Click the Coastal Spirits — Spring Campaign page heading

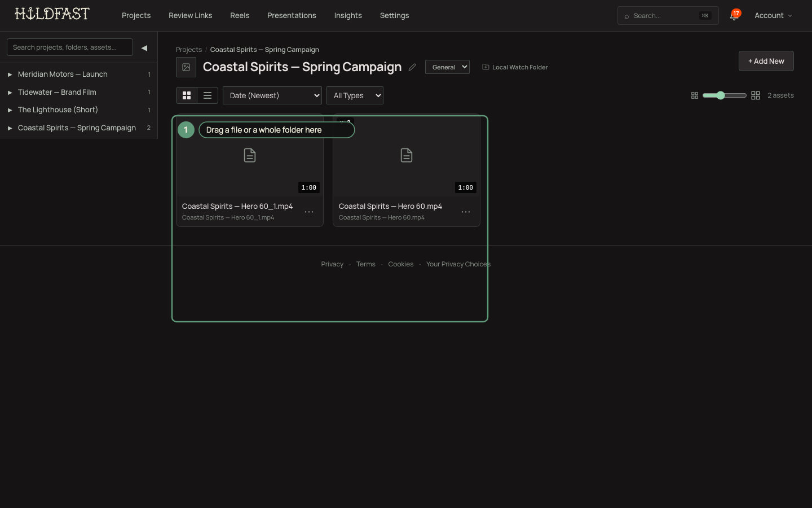[302, 67]
